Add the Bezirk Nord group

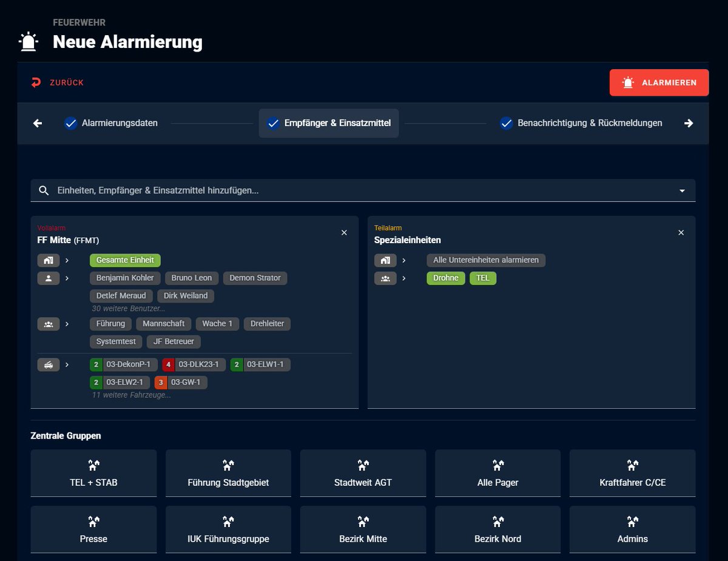point(497,529)
